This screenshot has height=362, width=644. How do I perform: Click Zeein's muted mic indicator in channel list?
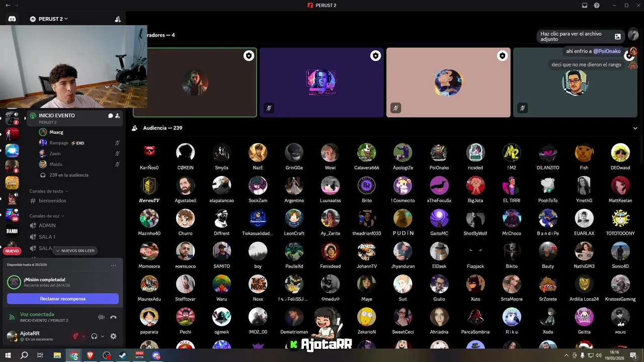point(117,154)
